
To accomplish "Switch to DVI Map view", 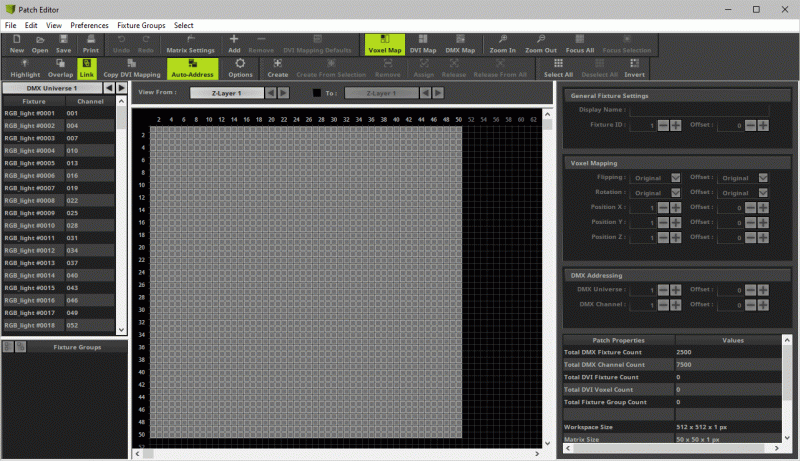I will pyautogui.click(x=423, y=44).
